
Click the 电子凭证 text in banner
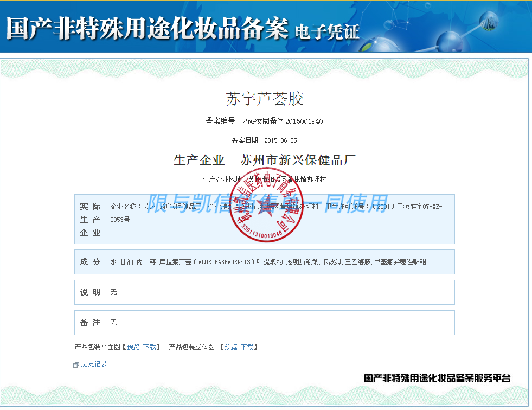(326, 31)
